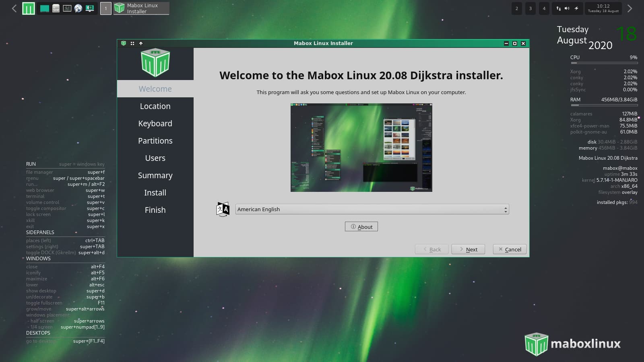Image resolution: width=644 pixels, height=362 pixels.
Task: Click the Next button
Action: [x=468, y=249]
